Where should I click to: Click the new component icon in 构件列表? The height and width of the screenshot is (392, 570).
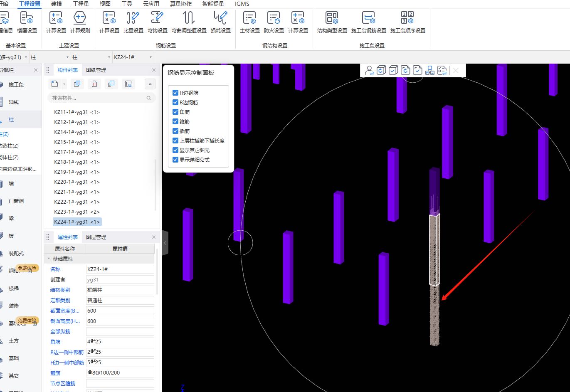click(54, 84)
